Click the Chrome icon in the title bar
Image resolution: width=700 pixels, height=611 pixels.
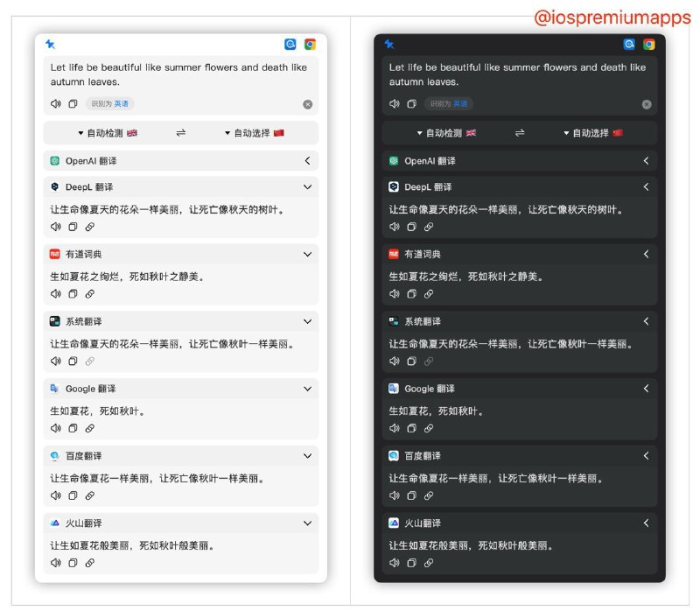click(308, 44)
